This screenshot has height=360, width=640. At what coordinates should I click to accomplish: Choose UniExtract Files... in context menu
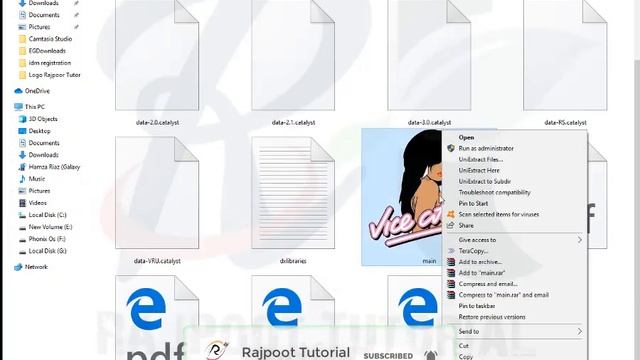[481, 160]
